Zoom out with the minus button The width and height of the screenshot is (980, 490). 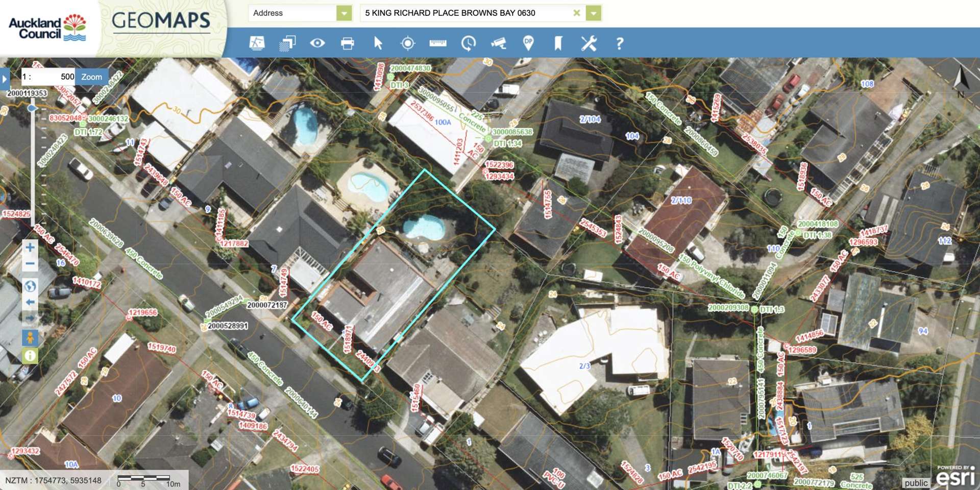(x=30, y=264)
